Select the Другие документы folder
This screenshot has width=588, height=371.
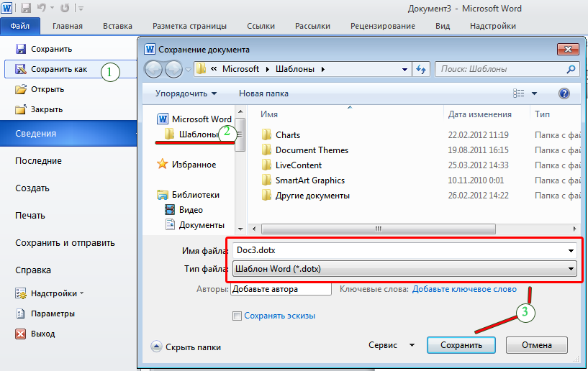(x=306, y=196)
